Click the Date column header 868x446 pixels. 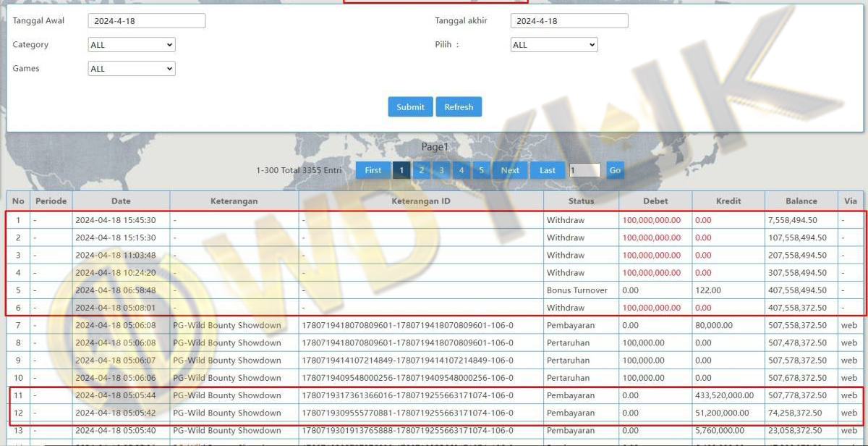121,201
